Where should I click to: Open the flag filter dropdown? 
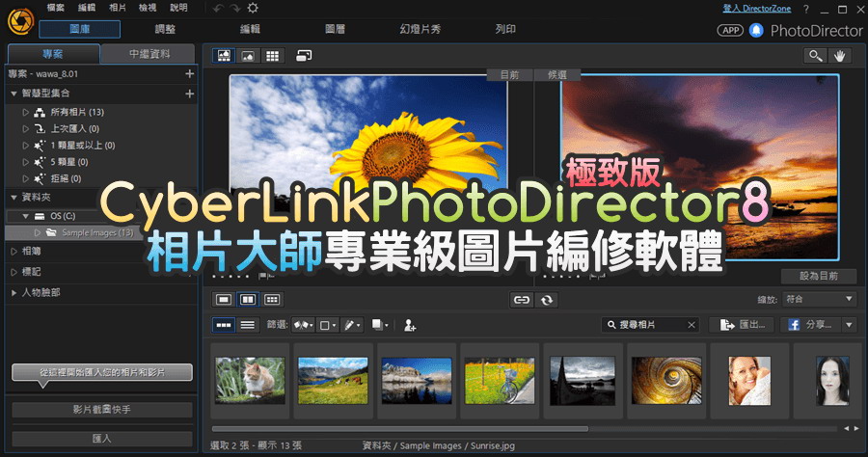304,325
